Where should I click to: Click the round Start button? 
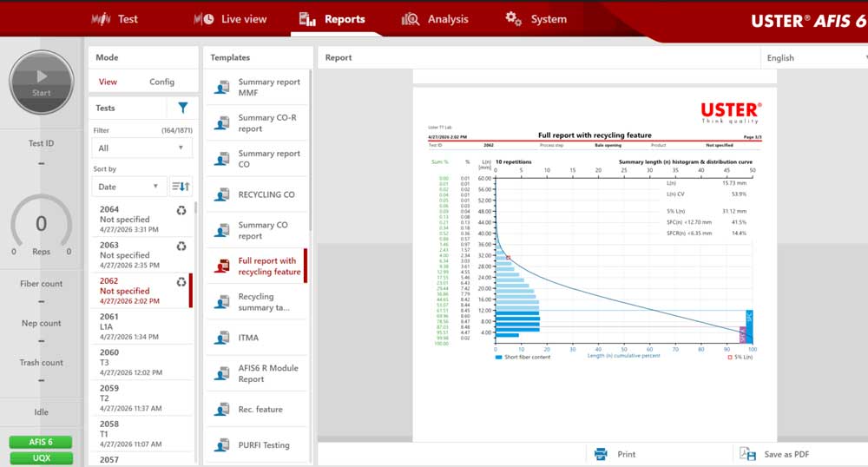pos(42,82)
